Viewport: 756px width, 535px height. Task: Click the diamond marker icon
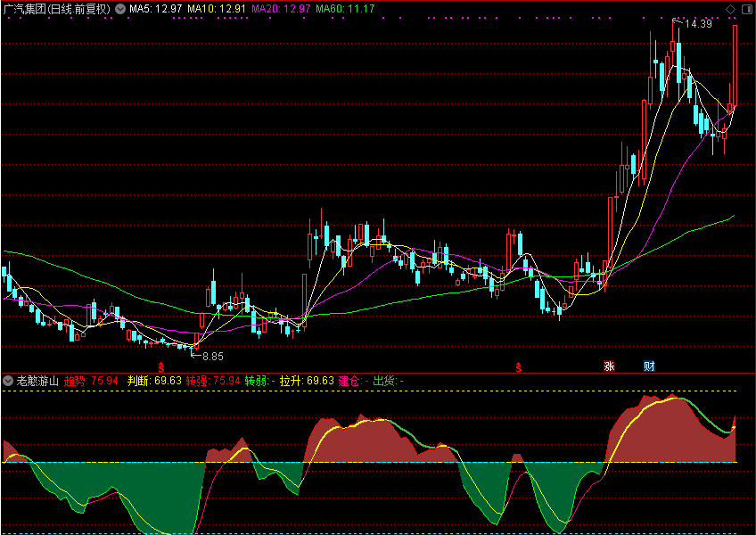click(730, 9)
